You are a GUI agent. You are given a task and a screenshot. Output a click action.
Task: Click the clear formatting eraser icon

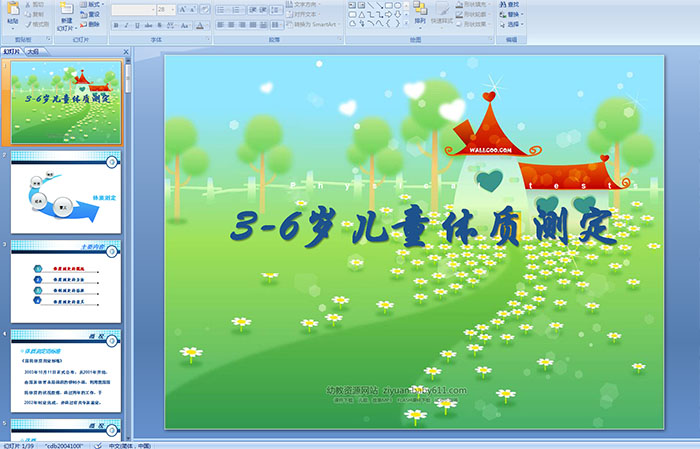coord(205,9)
